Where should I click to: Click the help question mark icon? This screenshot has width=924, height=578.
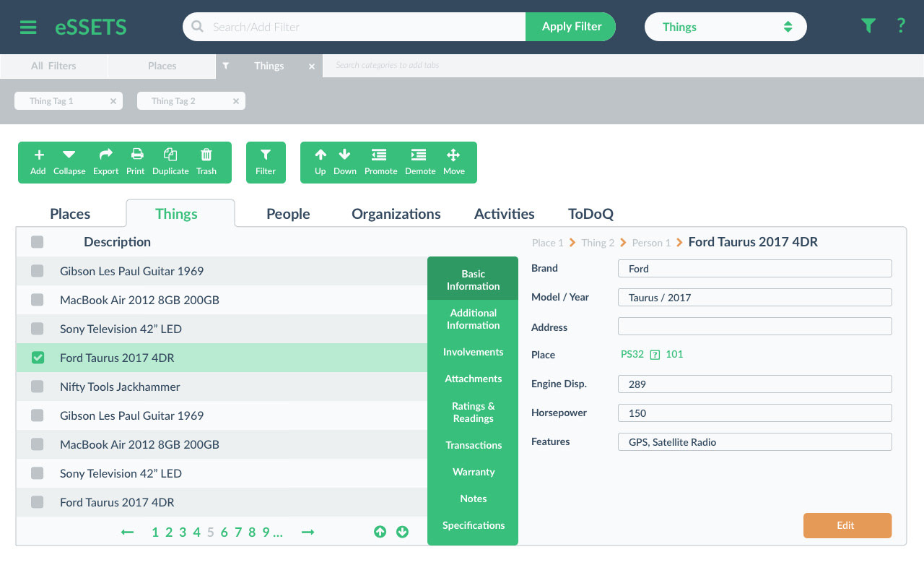pos(900,26)
